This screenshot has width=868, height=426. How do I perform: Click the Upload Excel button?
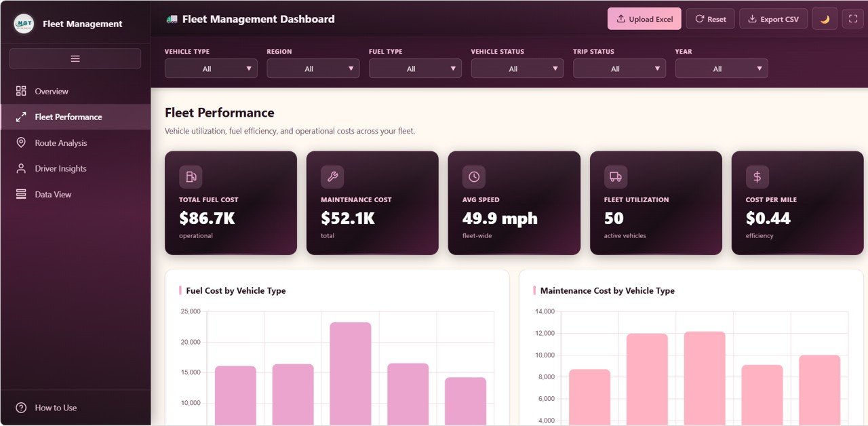coord(644,18)
